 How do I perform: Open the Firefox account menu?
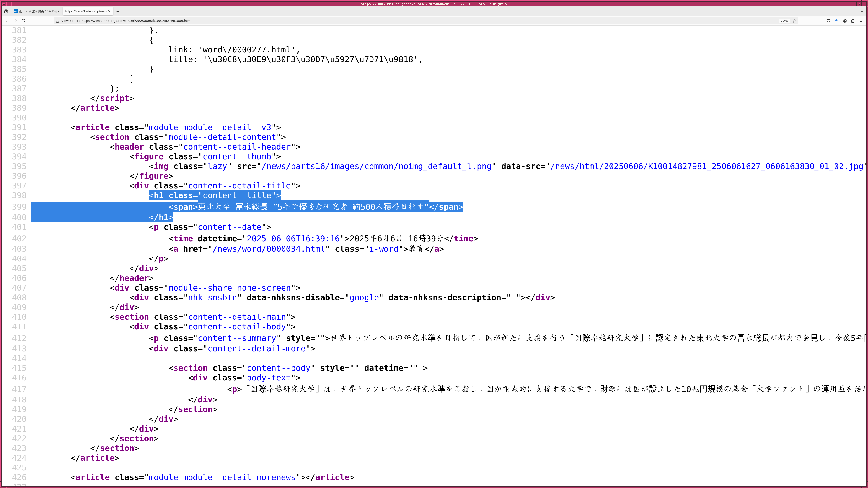click(x=845, y=21)
